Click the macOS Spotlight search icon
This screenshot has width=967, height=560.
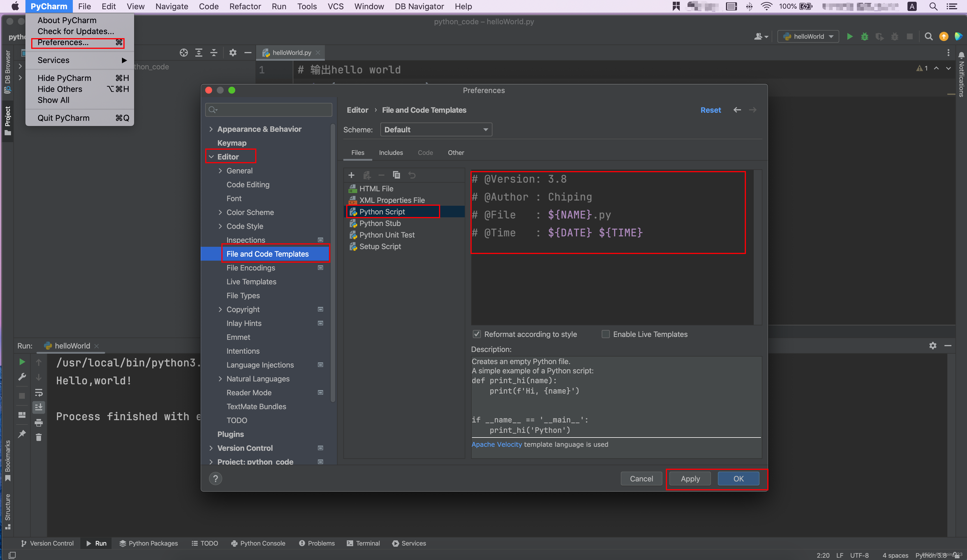click(933, 6)
